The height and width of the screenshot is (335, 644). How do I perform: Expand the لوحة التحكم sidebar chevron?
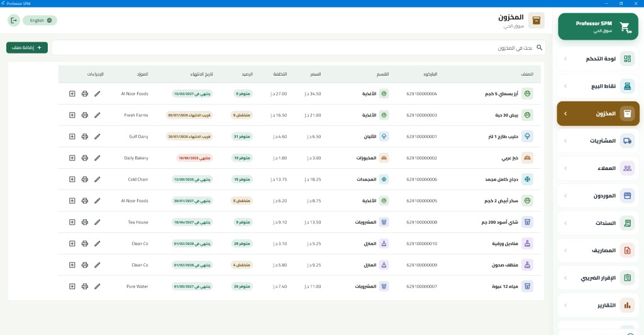[565, 59]
